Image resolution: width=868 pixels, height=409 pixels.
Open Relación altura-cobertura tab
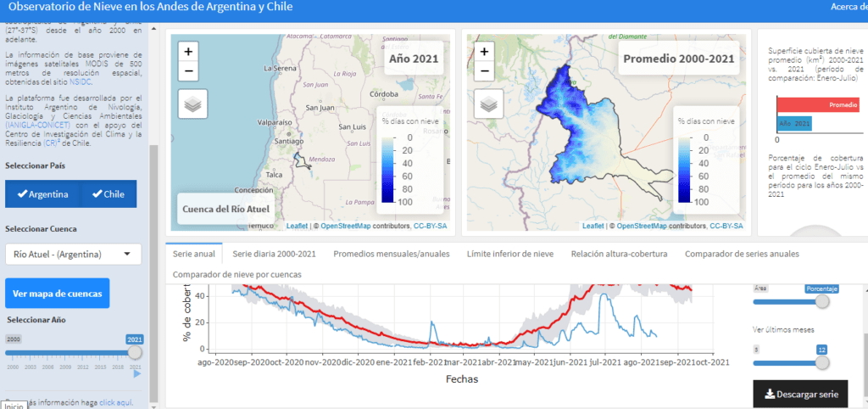[x=619, y=254]
